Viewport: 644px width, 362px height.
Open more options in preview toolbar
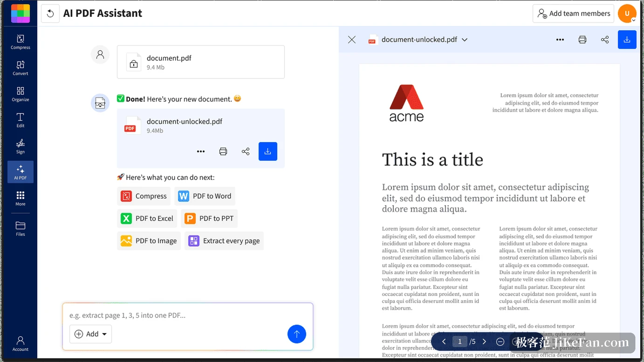click(560, 40)
